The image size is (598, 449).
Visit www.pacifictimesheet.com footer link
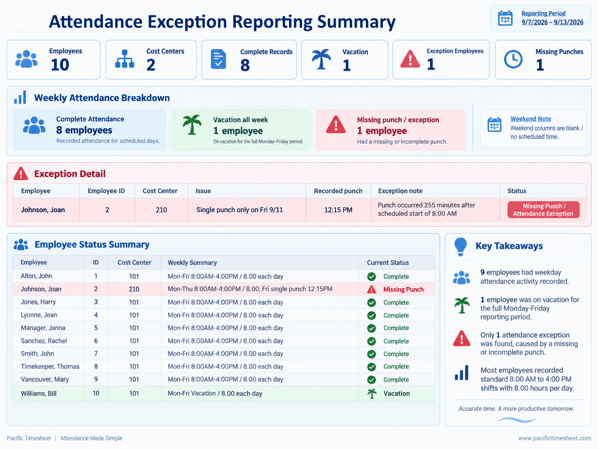(554, 438)
